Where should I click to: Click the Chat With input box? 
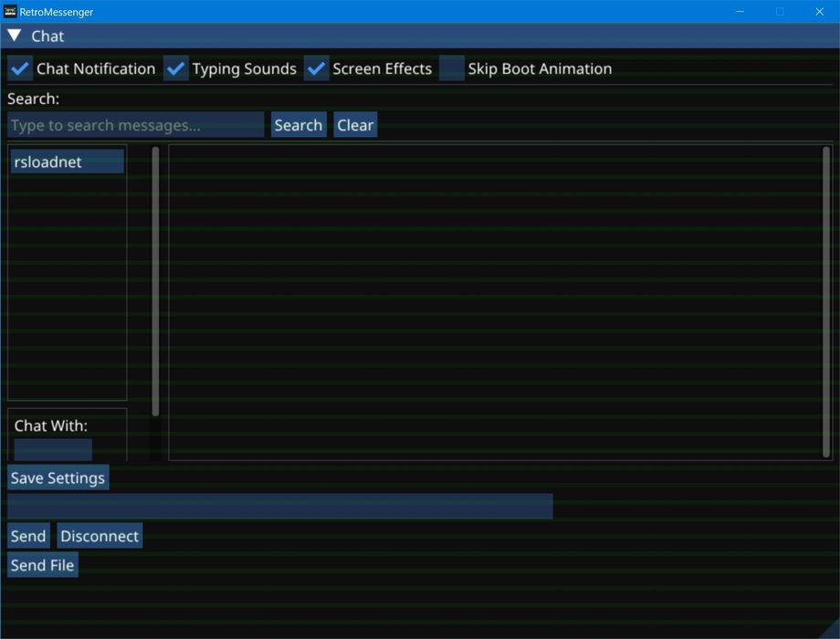(x=53, y=449)
